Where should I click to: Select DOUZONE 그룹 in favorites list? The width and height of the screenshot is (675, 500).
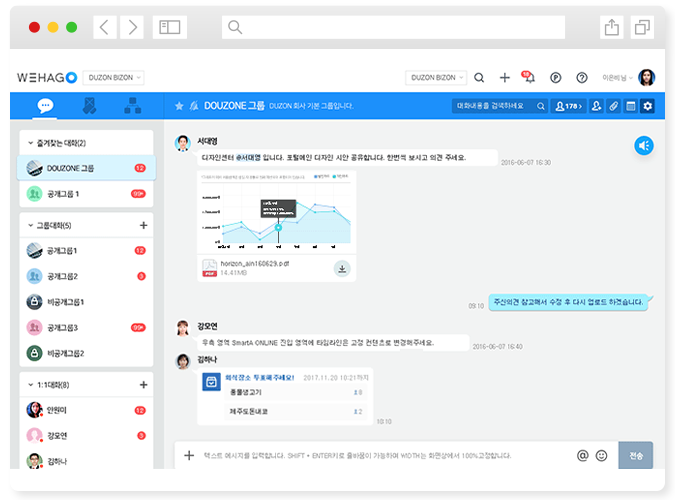coord(86,168)
